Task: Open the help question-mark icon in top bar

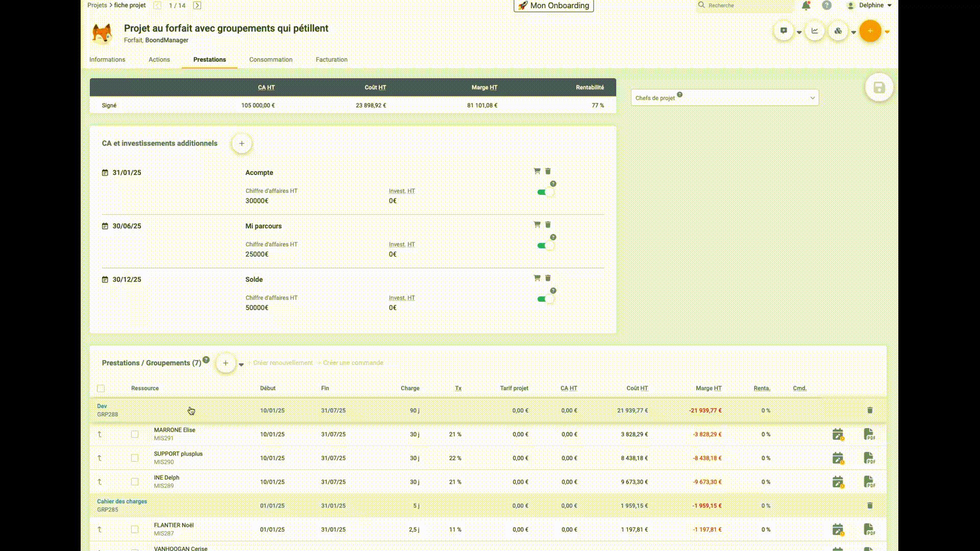Action: 826,6
